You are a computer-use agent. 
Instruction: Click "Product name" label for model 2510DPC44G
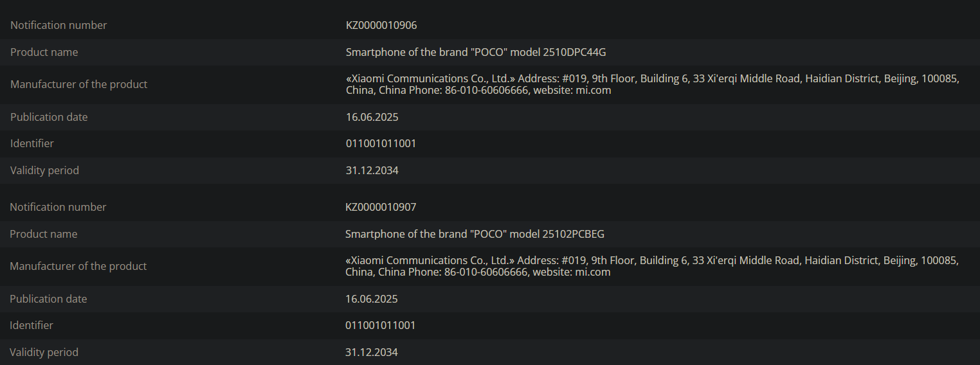coord(44,52)
